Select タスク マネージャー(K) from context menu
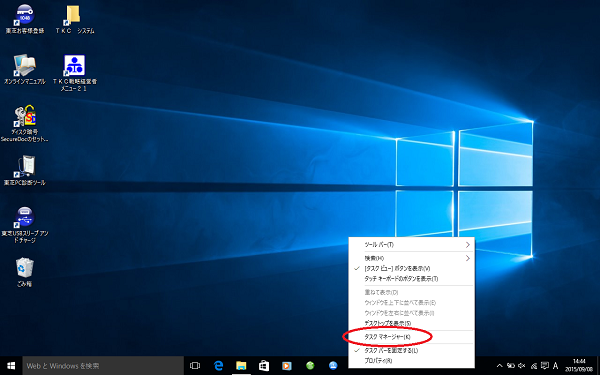The height and width of the screenshot is (375, 600). [x=412, y=337]
